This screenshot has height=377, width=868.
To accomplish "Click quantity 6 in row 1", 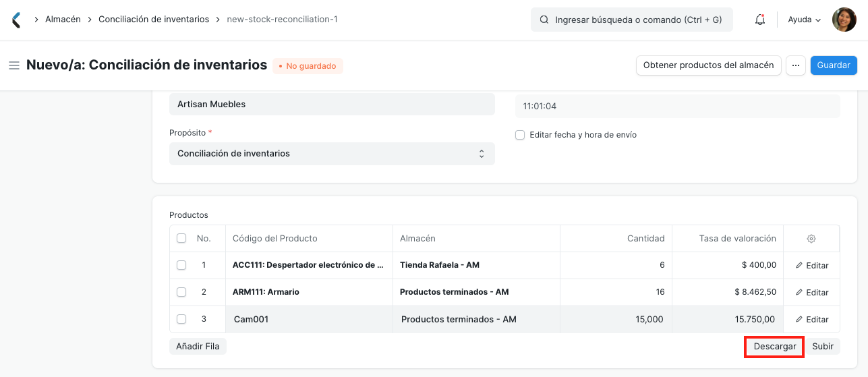I will click(616, 265).
